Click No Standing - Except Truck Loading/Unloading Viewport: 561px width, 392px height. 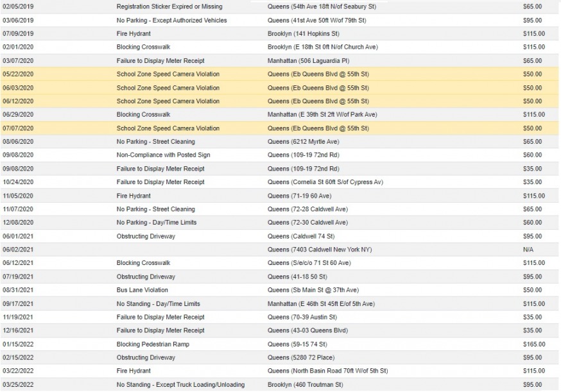click(x=180, y=385)
